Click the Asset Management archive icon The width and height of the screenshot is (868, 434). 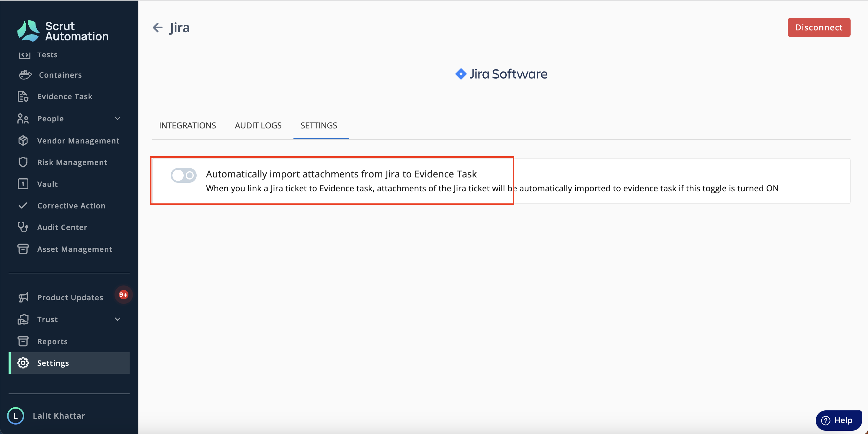tap(23, 249)
